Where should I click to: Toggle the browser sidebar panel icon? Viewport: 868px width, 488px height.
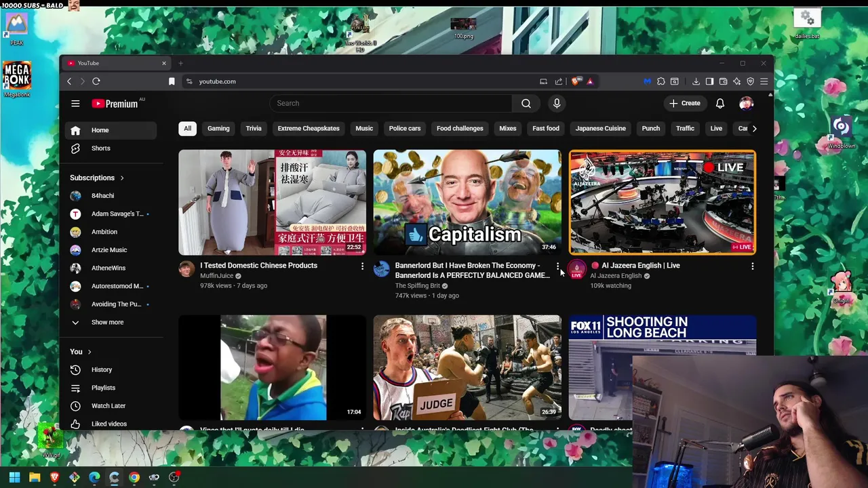(709, 81)
